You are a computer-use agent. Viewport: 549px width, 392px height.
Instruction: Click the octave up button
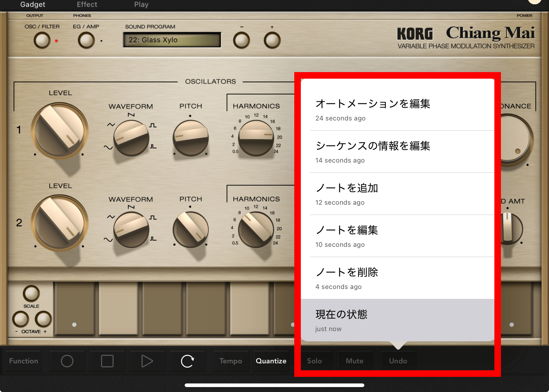(43, 319)
